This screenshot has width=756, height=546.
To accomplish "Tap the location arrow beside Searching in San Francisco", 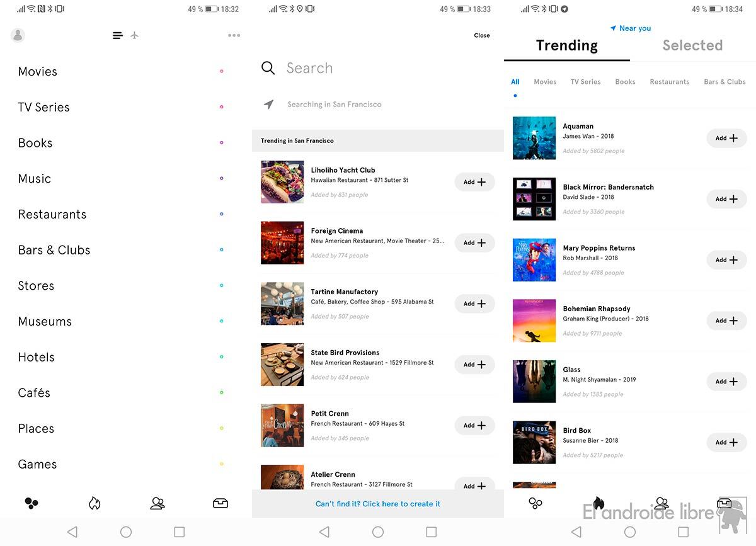I will tap(269, 105).
